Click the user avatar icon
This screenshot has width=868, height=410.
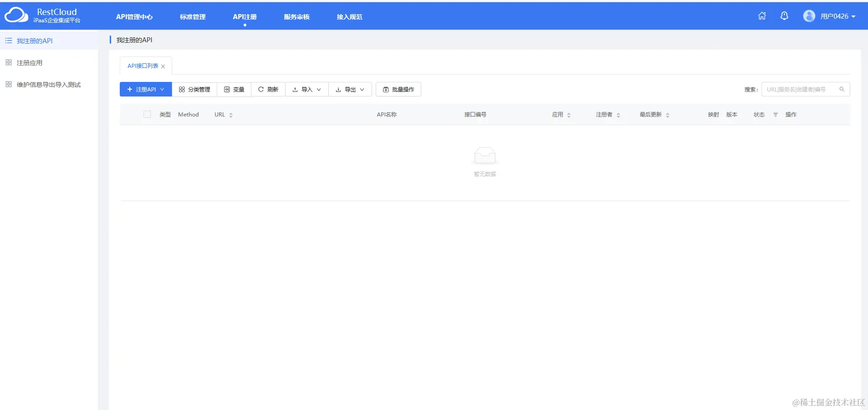tap(809, 16)
